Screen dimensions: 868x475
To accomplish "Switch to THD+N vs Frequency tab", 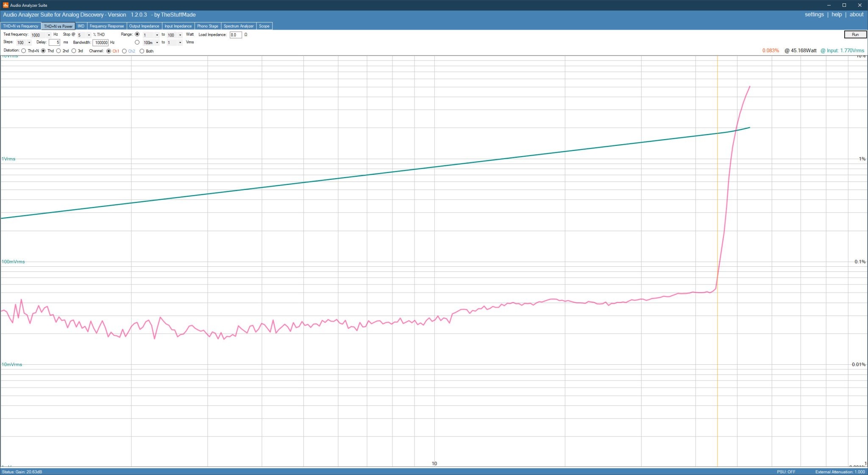I will (20, 26).
